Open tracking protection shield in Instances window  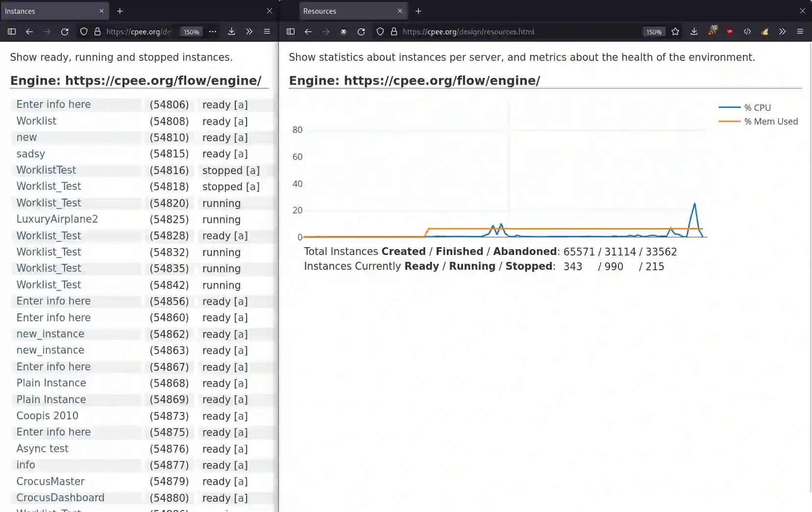click(84, 31)
